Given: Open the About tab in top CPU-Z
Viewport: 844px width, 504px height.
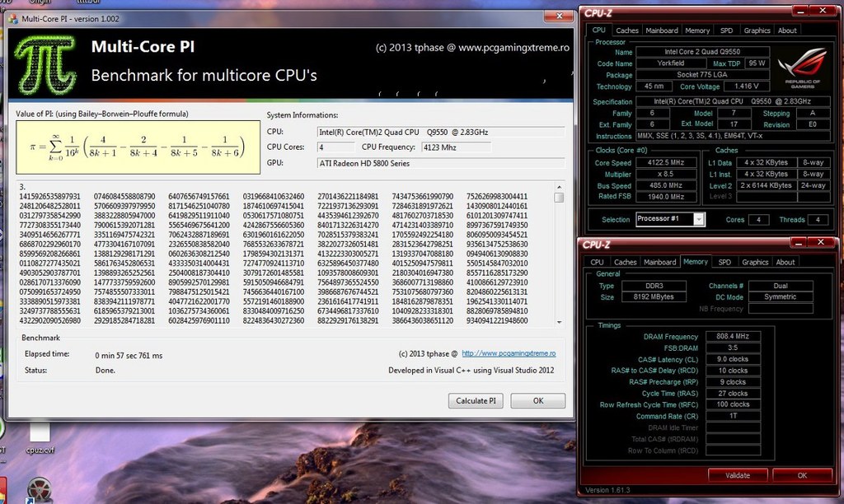Looking at the screenshot, I should coord(787,30).
